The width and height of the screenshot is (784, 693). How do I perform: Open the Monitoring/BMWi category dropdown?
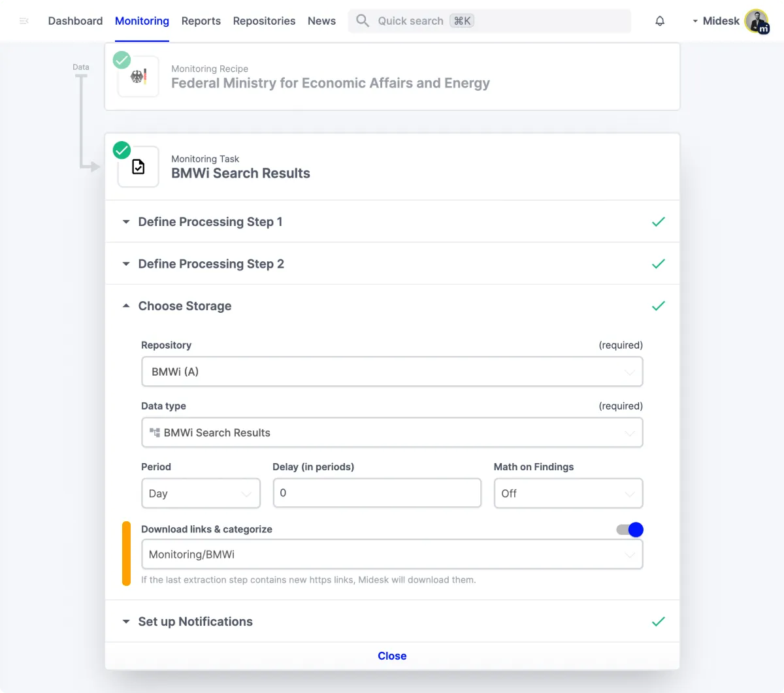coord(392,555)
